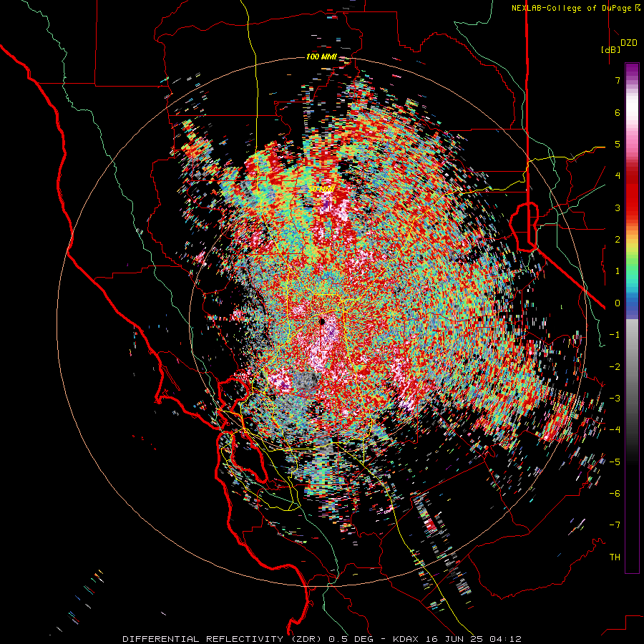Click the DZD legend title
This screenshot has height=644, width=644.
click(x=628, y=43)
